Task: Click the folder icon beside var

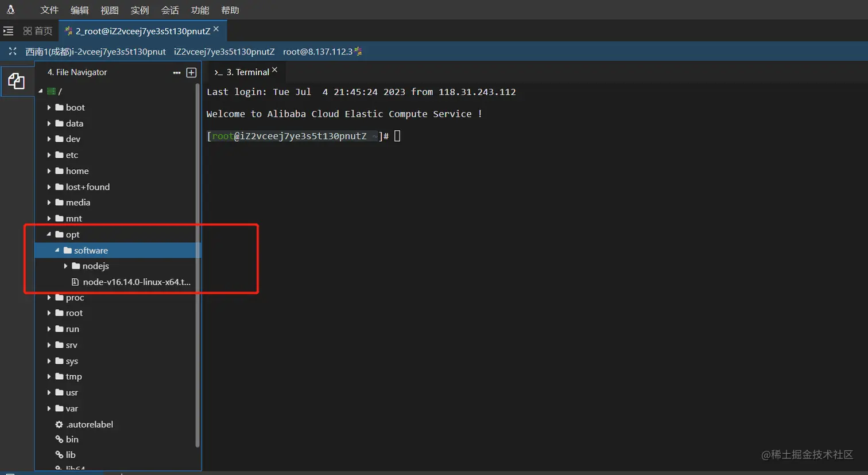Action: pyautogui.click(x=59, y=408)
